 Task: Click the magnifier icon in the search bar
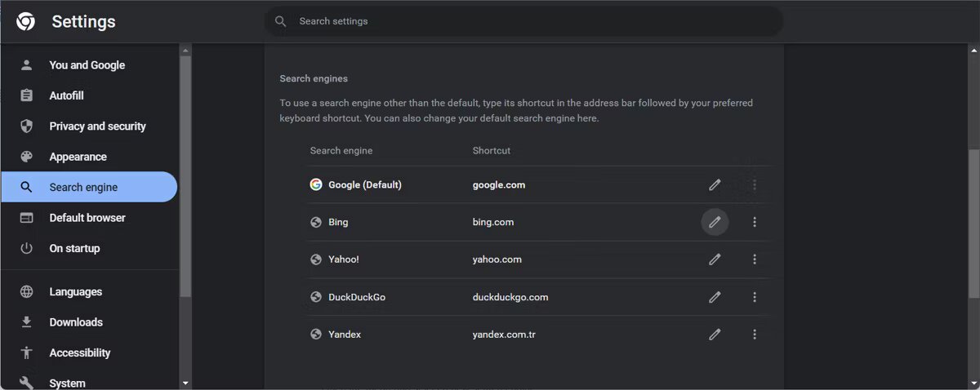[x=281, y=21]
